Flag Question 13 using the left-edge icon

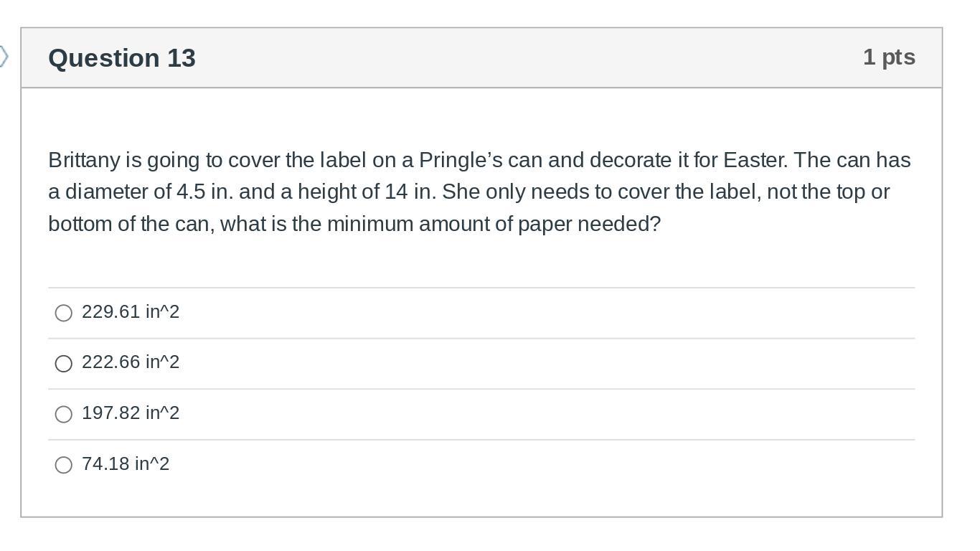4,56
